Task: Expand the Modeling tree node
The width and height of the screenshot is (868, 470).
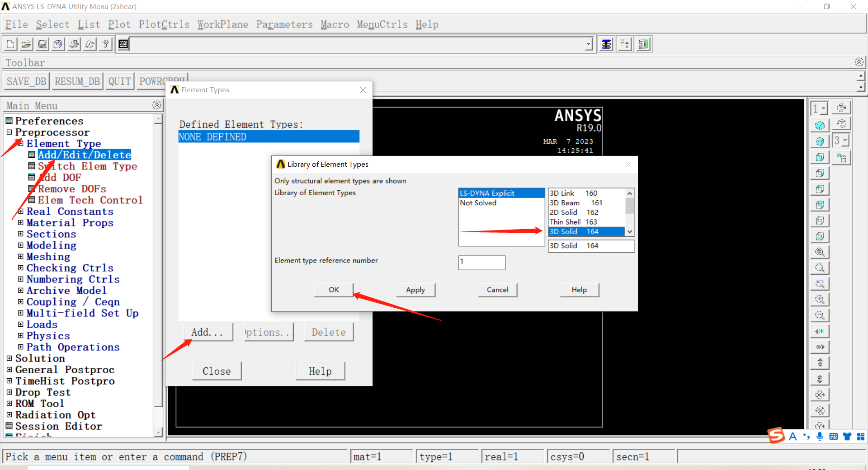Action: point(20,245)
